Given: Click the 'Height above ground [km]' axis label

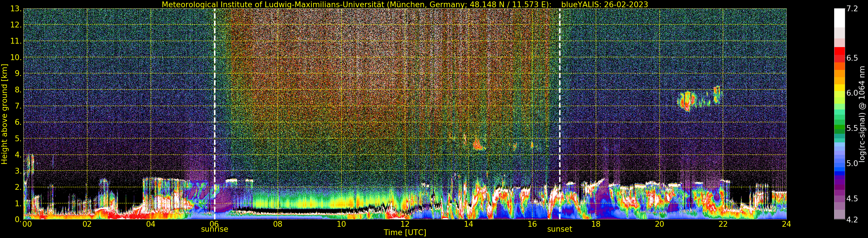Looking at the screenshot, I should click(x=4, y=114).
